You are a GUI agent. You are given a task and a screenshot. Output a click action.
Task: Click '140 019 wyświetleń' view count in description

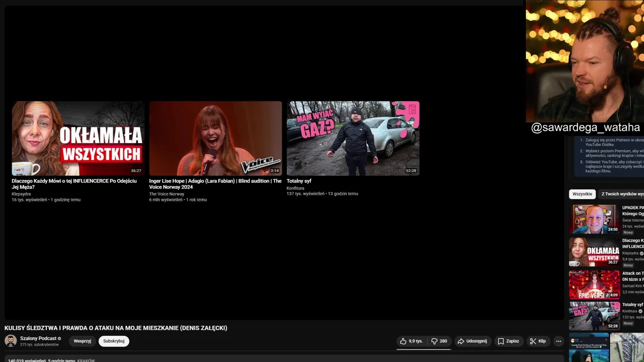point(27,360)
